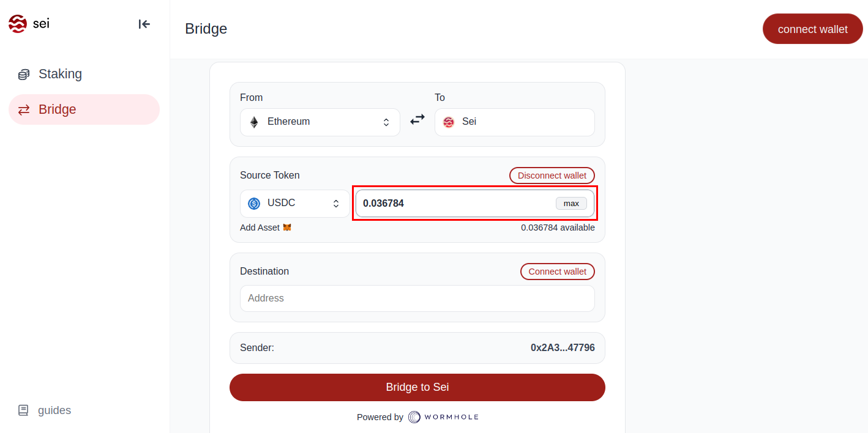Swap From and To chains

tap(417, 120)
